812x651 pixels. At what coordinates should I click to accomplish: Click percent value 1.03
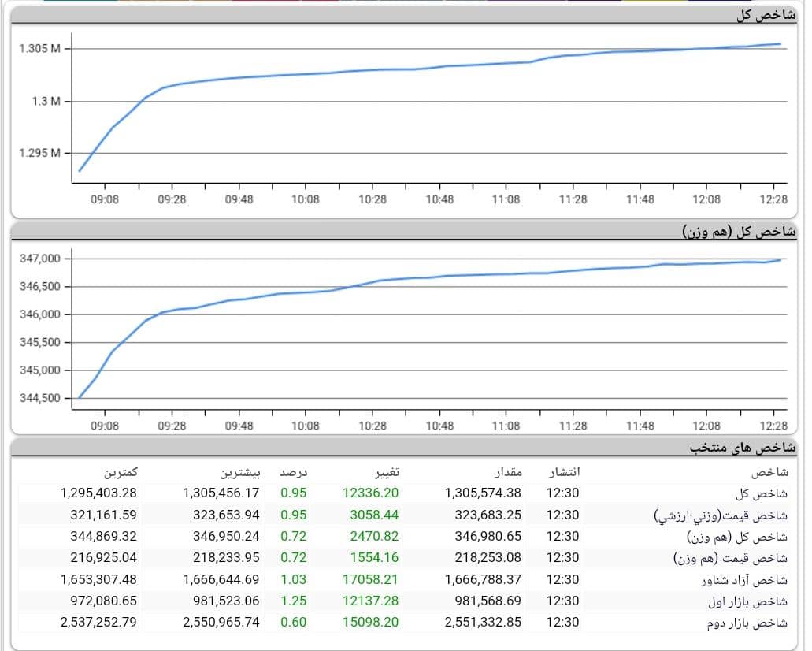(x=294, y=579)
